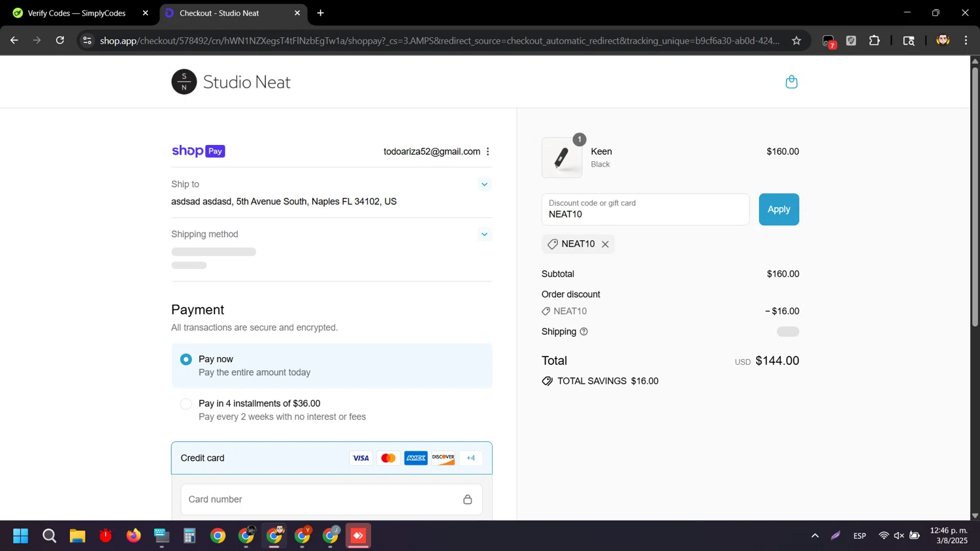Image resolution: width=980 pixels, height=551 pixels.
Task: Expand the Ship to address section
Action: coord(484,184)
